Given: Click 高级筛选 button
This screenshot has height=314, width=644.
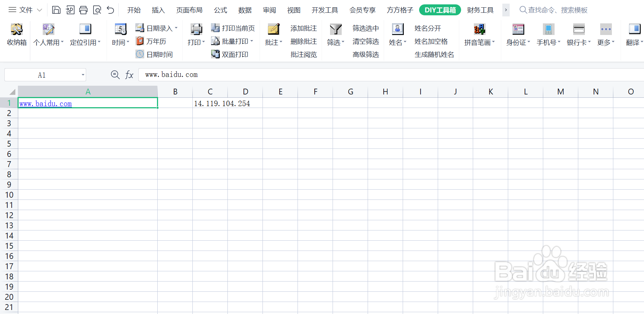Looking at the screenshot, I should click(x=366, y=54).
